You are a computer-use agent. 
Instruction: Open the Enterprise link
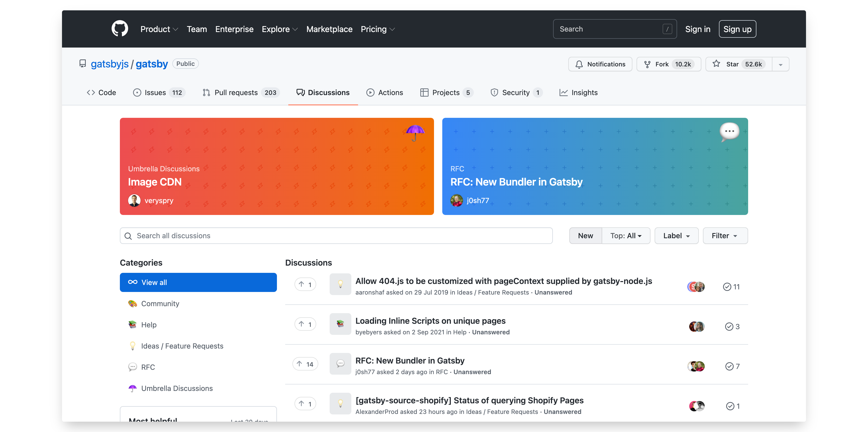pyautogui.click(x=234, y=29)
